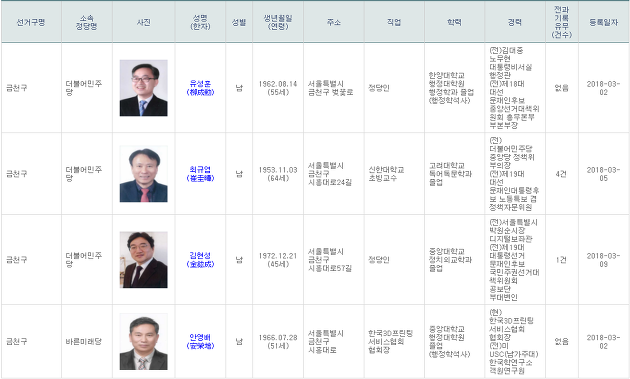This screenshot has height=379, width=630.
Task: Select birthdate 1966.07.28 (51세)
Action: click(x=278, y=342)
